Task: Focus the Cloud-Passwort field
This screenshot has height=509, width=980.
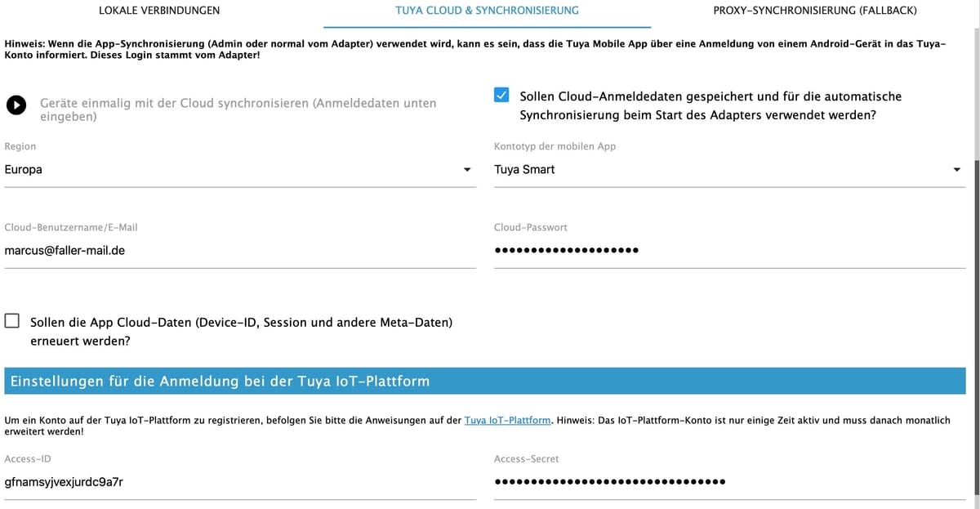Action: [730, 251]
